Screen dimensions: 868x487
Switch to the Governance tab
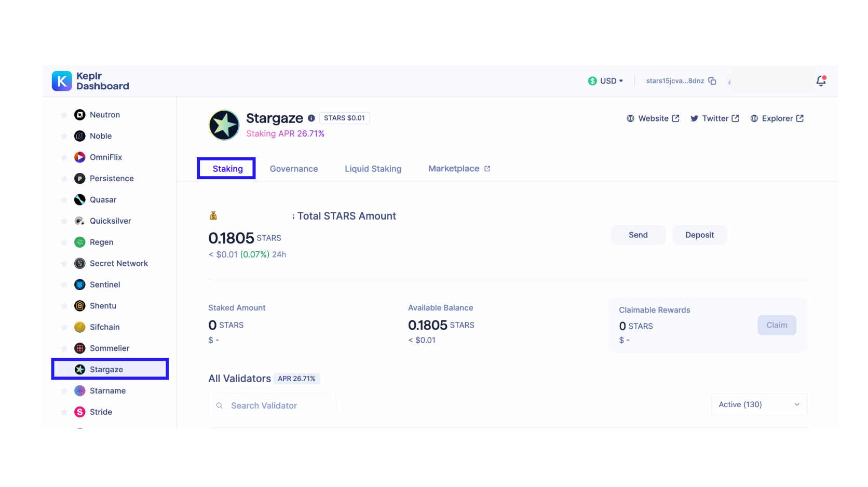(294, 169)
